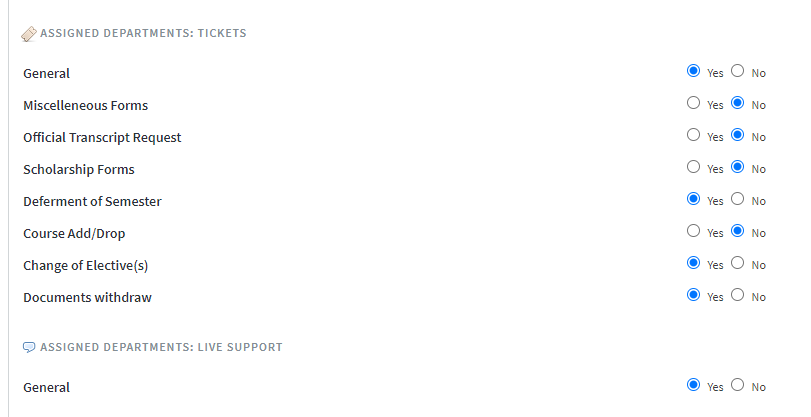Select No for General tickets department
This screenshot has height=417, width=811.
pyautogui.click(x=738, y=70)
